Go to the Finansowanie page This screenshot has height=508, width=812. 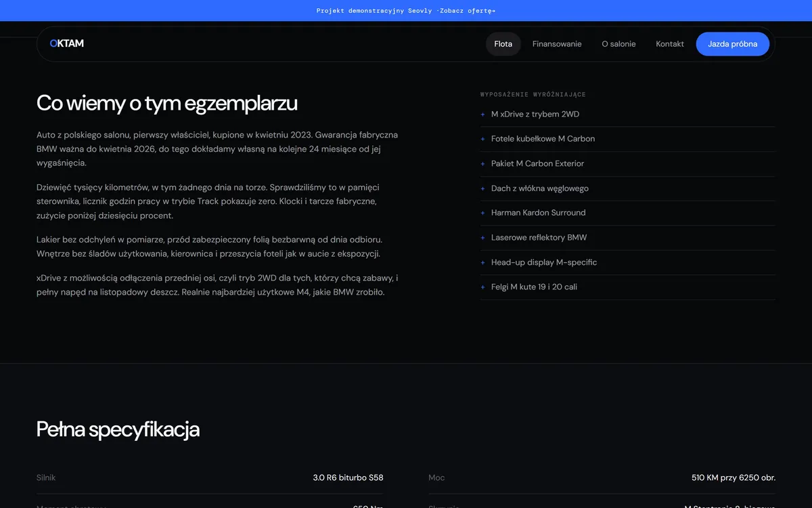point(557,44)
